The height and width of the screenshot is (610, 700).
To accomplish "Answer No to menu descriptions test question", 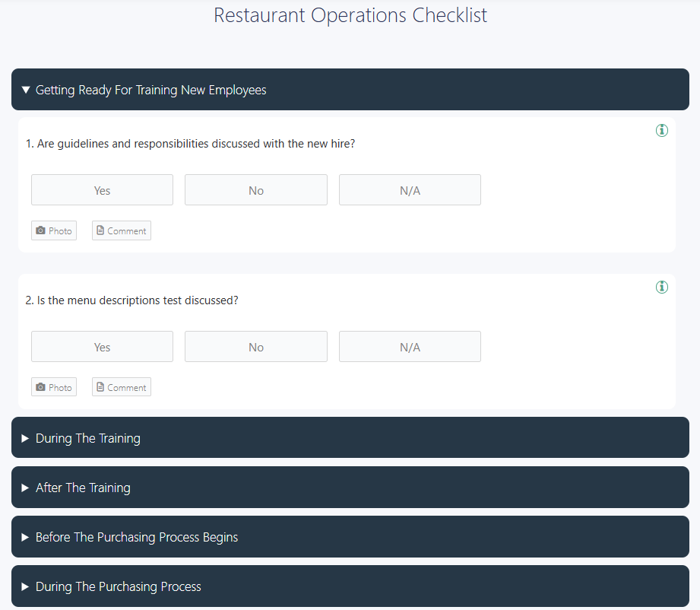I will pos(256,346).
